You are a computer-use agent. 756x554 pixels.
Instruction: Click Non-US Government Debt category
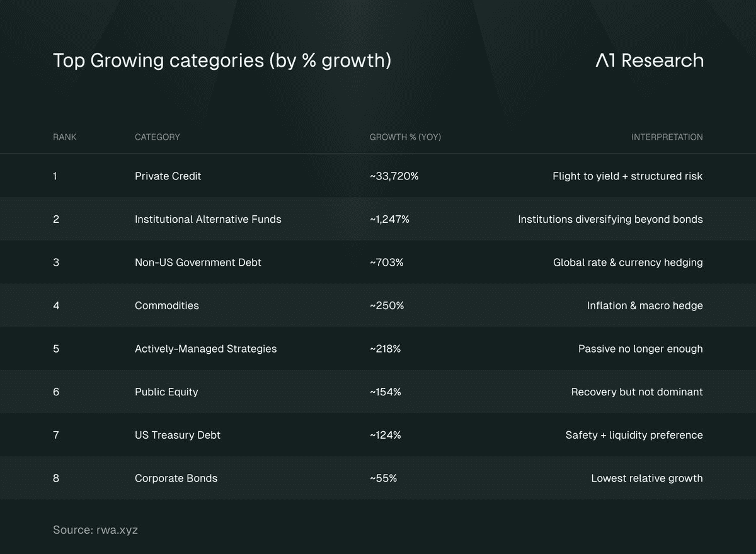click(x=198, y=263)
